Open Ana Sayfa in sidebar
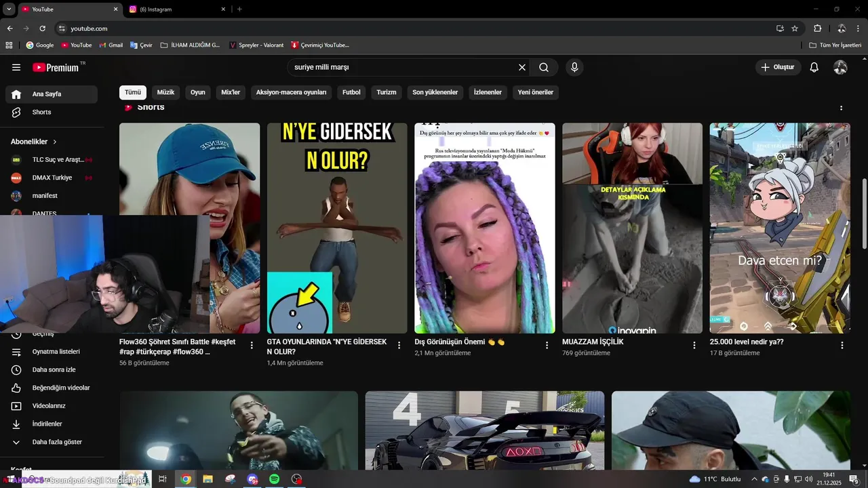 pyautogui.click(x=52, y=94)
